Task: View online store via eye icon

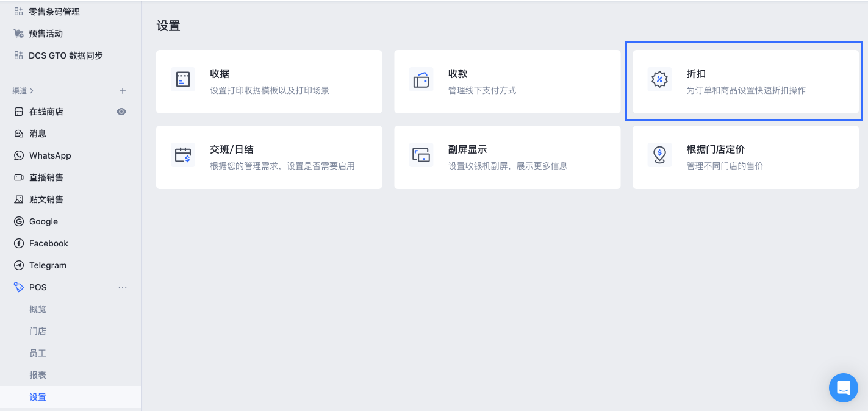Action: [121, 112]
